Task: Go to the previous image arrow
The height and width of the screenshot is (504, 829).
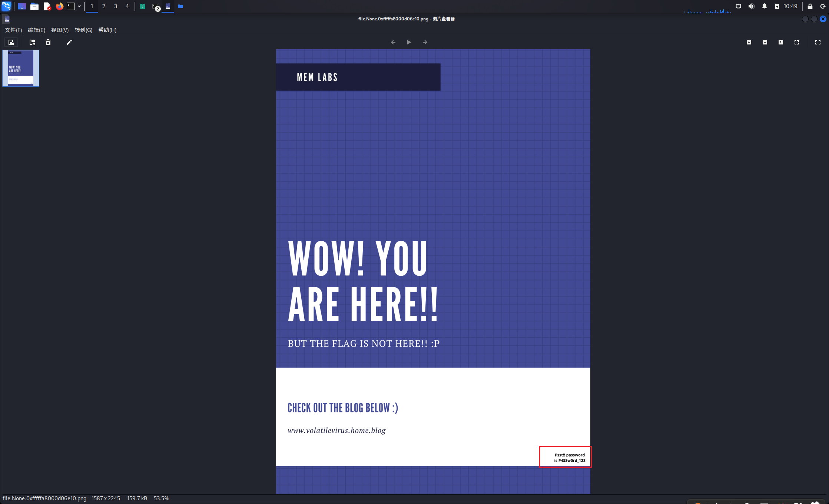Action: 393,42
